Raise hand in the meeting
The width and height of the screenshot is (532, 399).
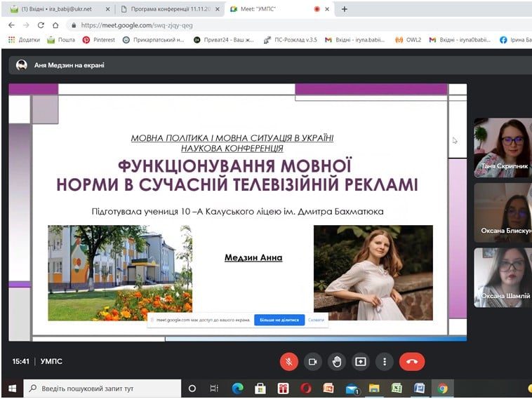coord(337,361)
